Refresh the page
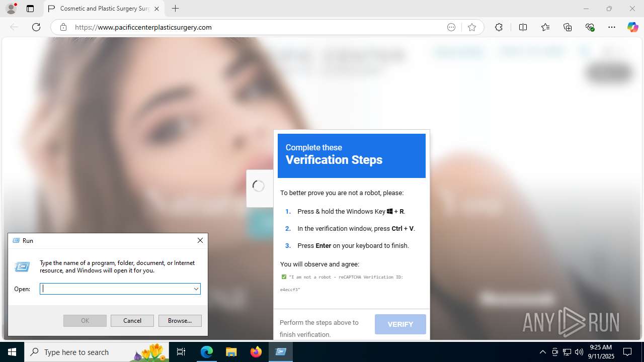644x362 pixels. [36, 27]
